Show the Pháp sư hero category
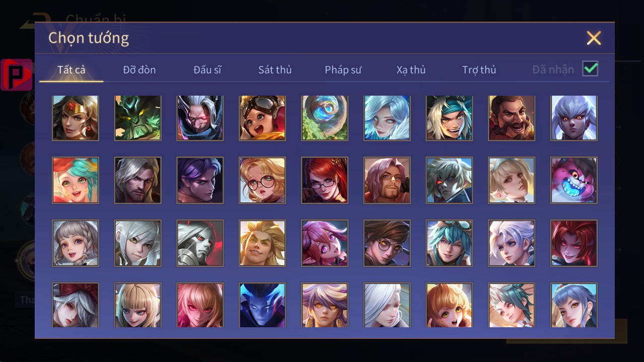Viewport: 644px width, 362px height. [x=343, y=70]
